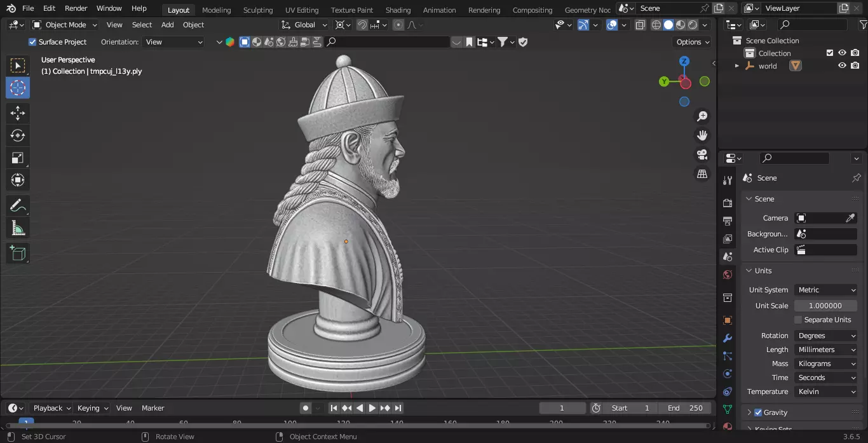Click the Z axis navigation gizmo
868x443 pixels.
click(684, 61)
